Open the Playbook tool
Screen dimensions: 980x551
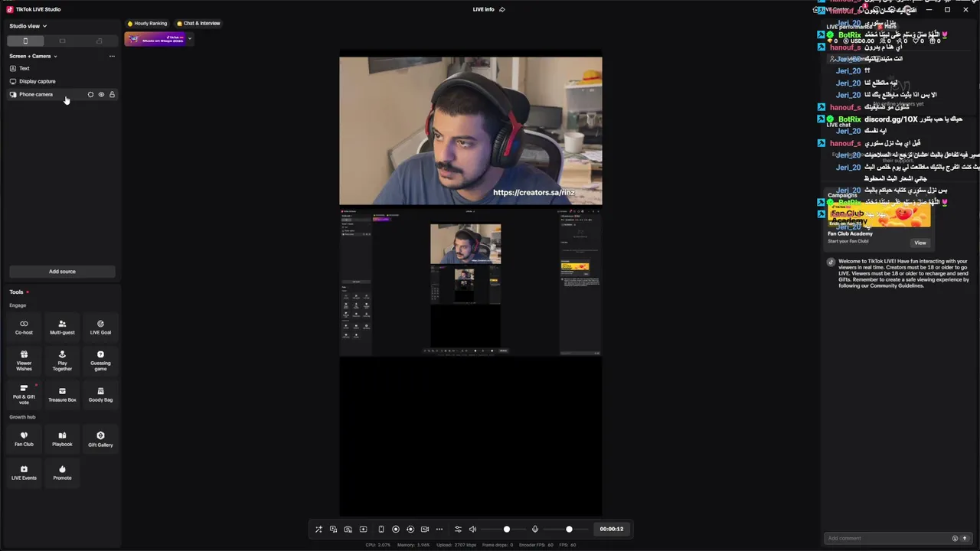(62, 439)
